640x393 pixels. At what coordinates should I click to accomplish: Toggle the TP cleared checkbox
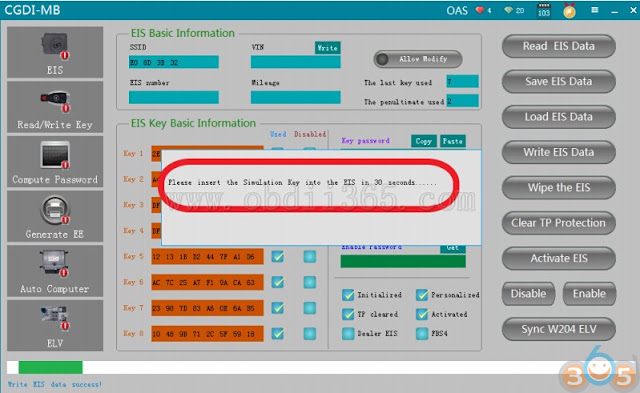[348, 314]
